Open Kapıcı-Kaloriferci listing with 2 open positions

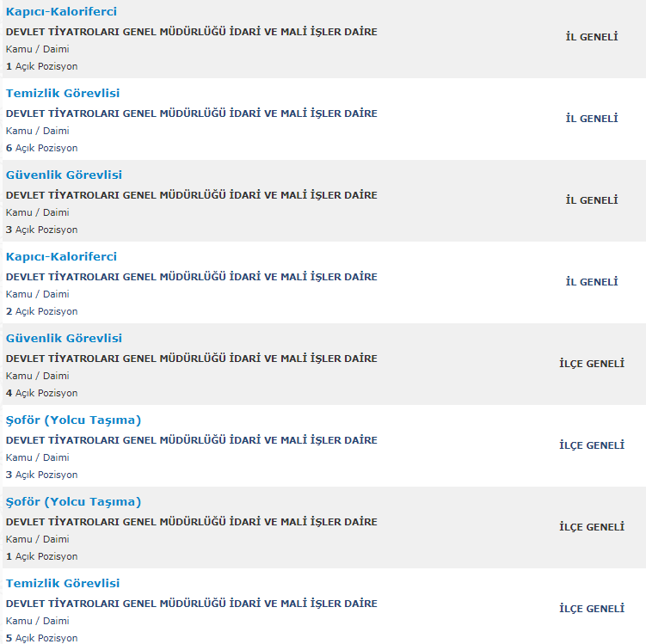click(x=61, y=257)
